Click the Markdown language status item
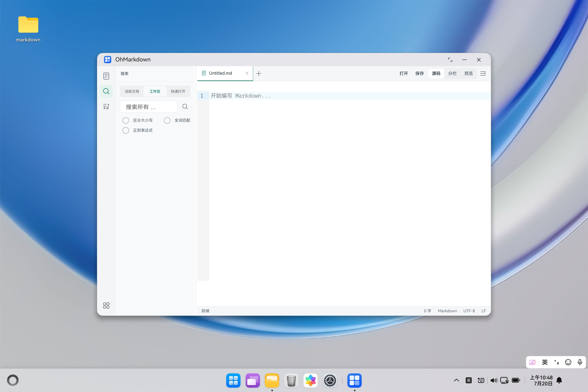588x392 pixels. pos(447,311)
